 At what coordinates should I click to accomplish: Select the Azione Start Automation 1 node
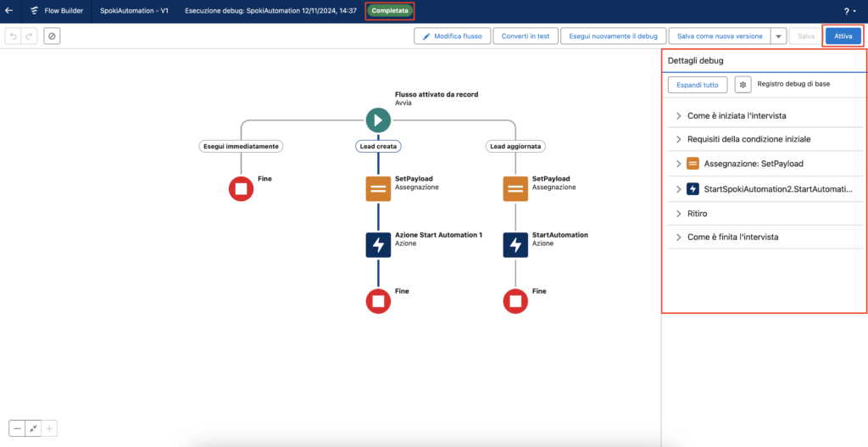click(x=378, y=244)
